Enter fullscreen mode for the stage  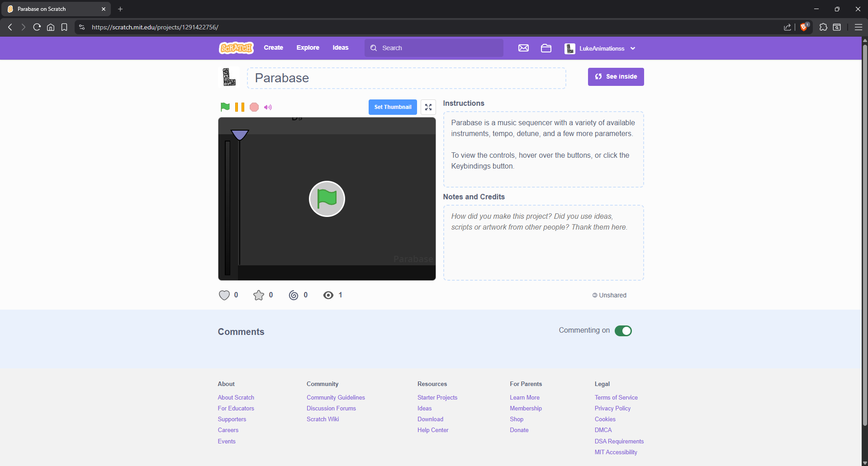(427, 107)
